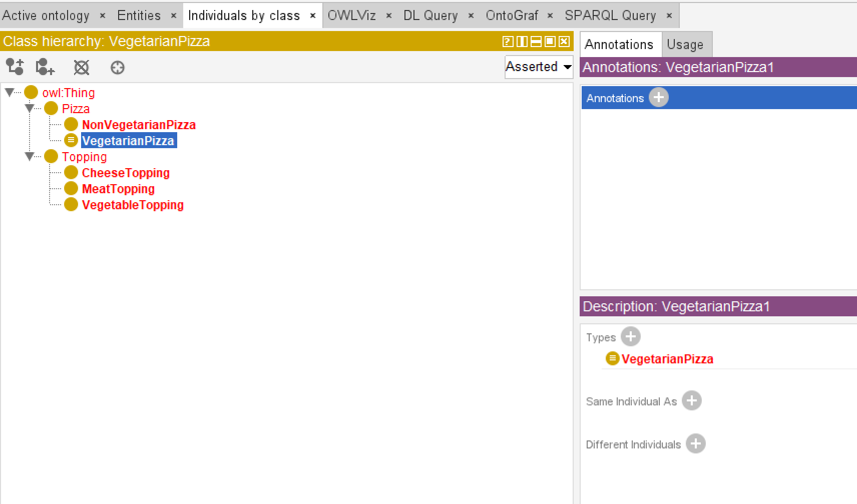Close the OWLViz tab
Screen dimensions: 857x504
tap(389, 16)
